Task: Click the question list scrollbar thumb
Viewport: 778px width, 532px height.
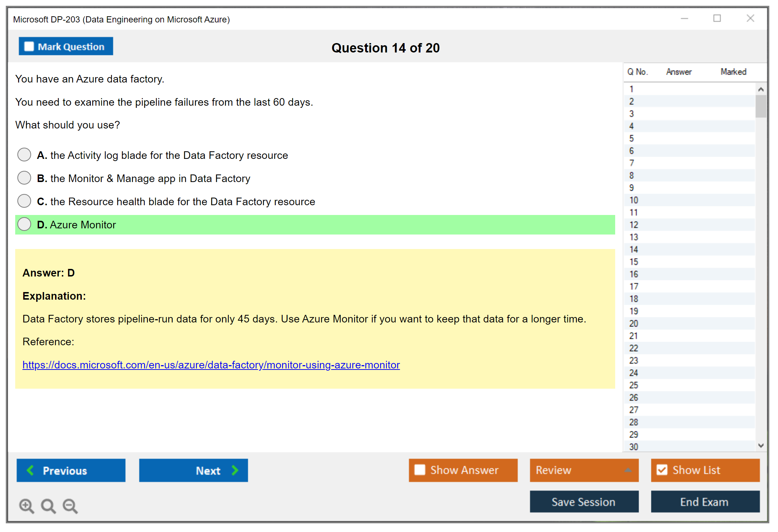Action: [761, 106]
